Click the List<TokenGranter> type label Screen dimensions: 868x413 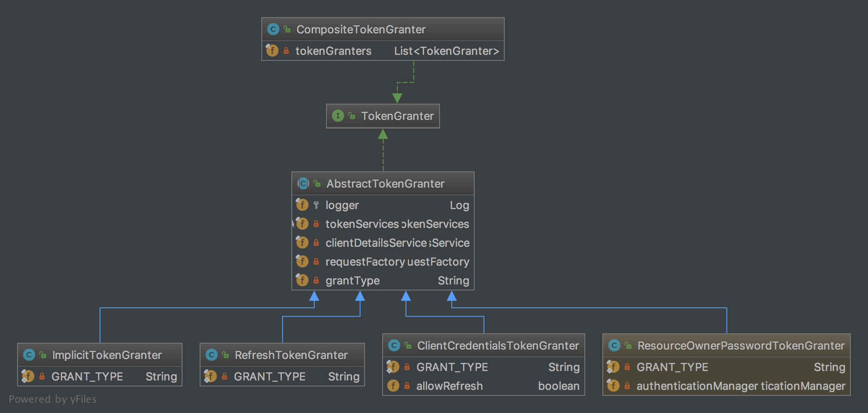(446, 51)
